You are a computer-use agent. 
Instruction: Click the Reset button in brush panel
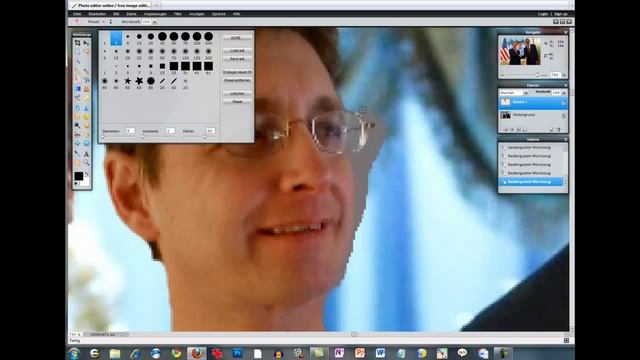coord(237,102)
